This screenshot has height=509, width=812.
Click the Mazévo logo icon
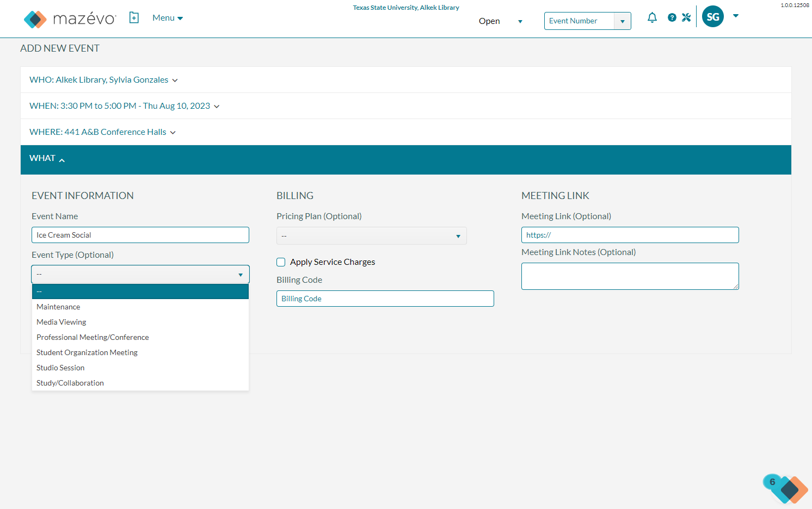point(35,19)
